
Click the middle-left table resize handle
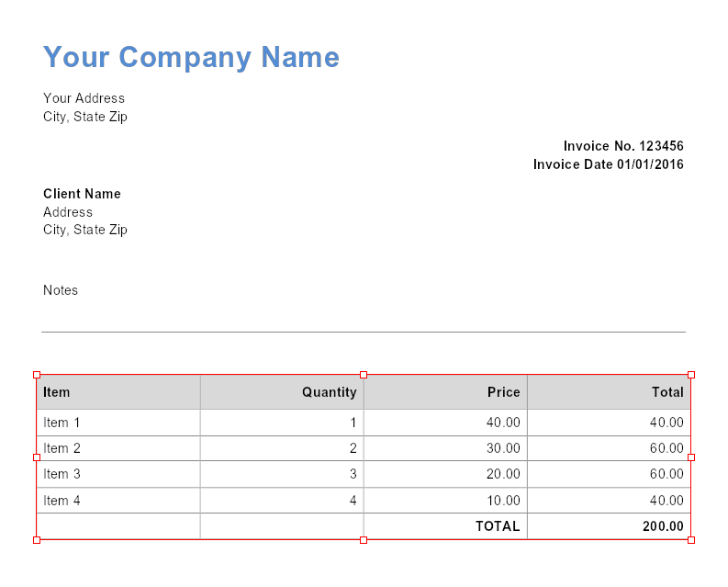[37, 457]
